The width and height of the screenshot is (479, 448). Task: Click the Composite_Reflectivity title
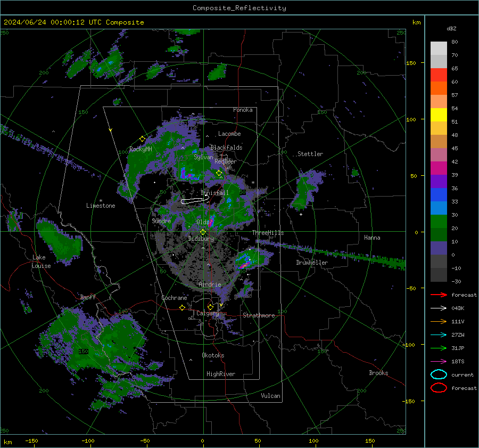tap(240, 8)
